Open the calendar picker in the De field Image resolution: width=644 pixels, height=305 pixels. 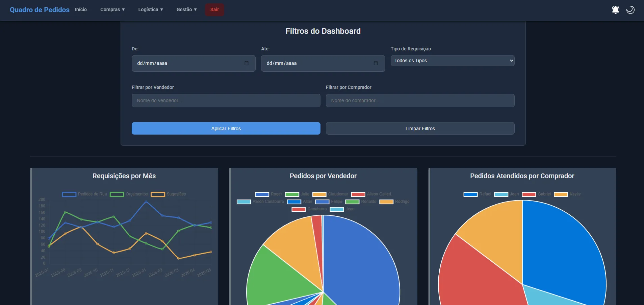247,63
